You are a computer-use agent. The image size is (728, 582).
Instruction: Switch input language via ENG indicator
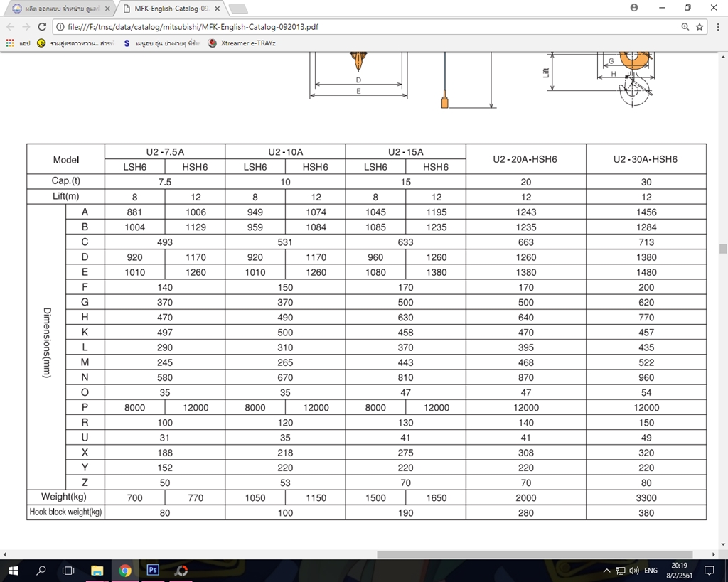[651, 571]
